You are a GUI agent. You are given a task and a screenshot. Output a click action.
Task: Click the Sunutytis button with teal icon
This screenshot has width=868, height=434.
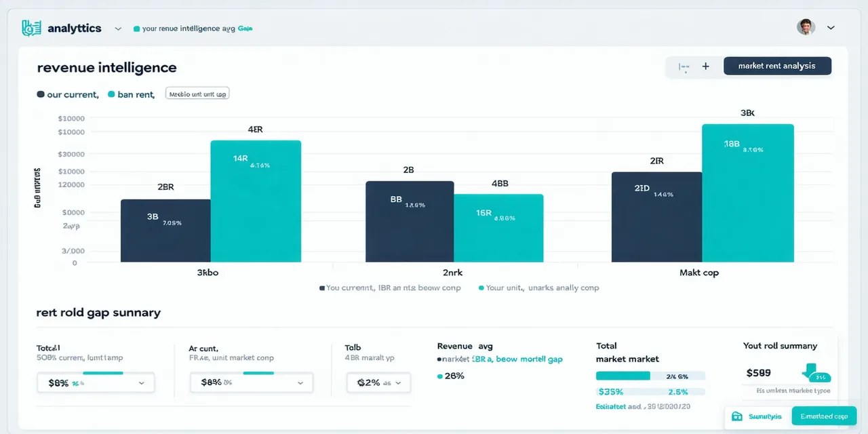(x=757, y=416)
